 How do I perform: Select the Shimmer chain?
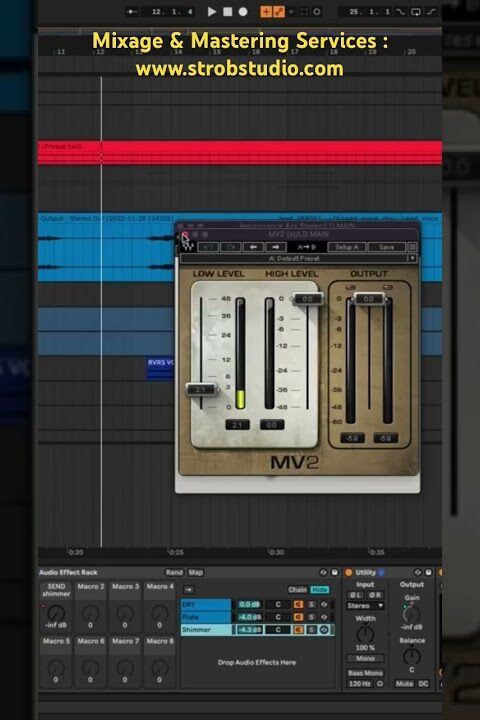tap(206, 630)
